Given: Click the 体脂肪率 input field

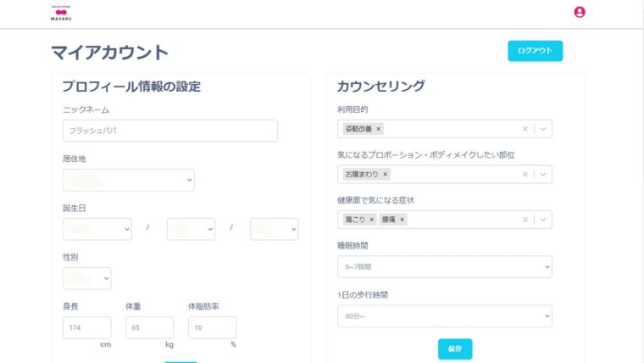Looking at the screenshot, I should pos(212,327).
